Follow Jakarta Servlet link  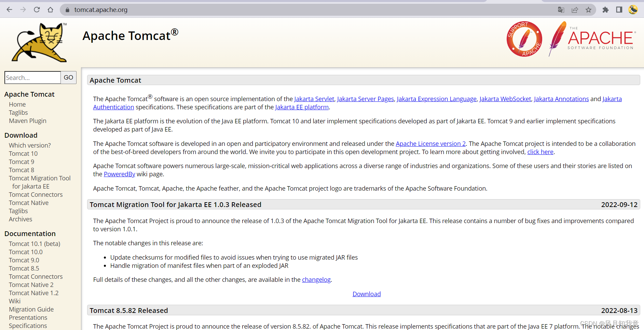314,99
